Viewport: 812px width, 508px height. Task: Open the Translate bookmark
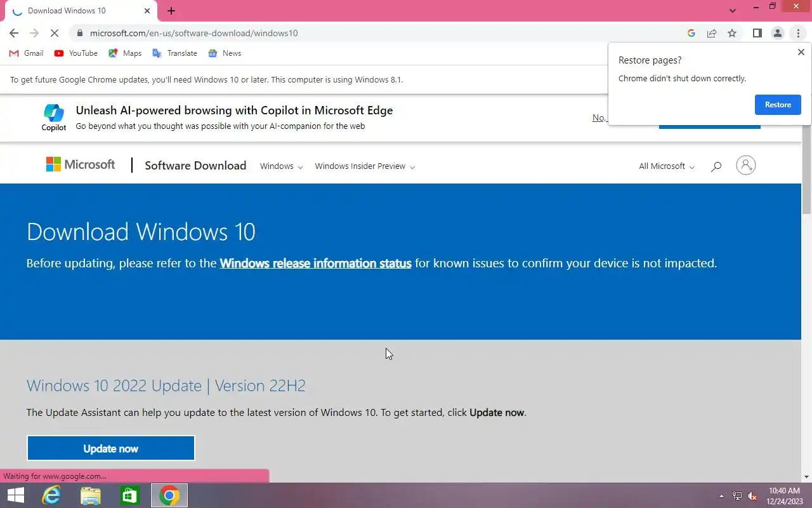click(174, 53)
